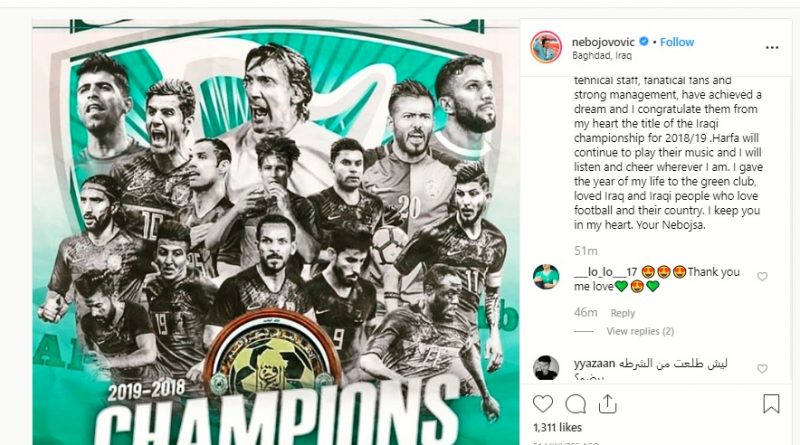Follow the nebojovovic account

pyautogui.click(x=677, y=42)
